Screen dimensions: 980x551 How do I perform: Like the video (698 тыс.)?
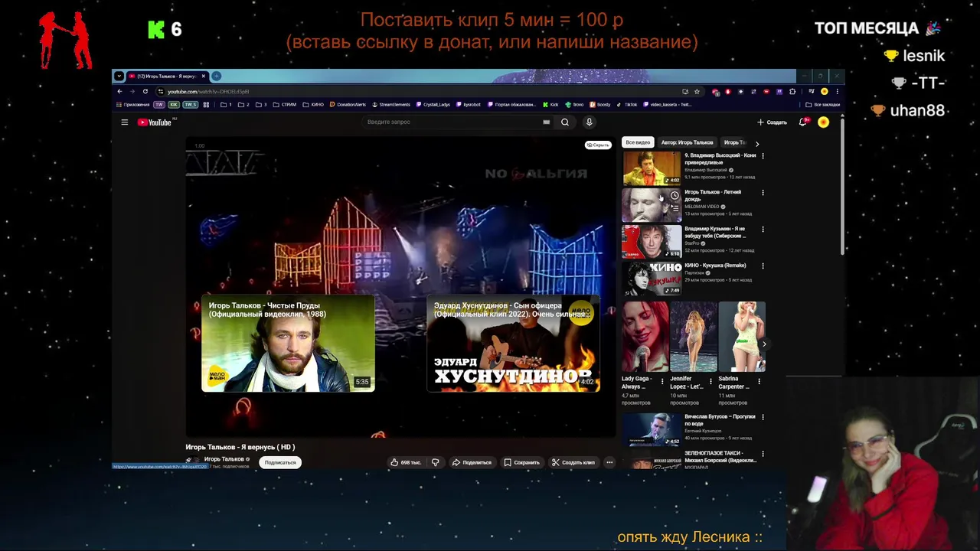406,462
